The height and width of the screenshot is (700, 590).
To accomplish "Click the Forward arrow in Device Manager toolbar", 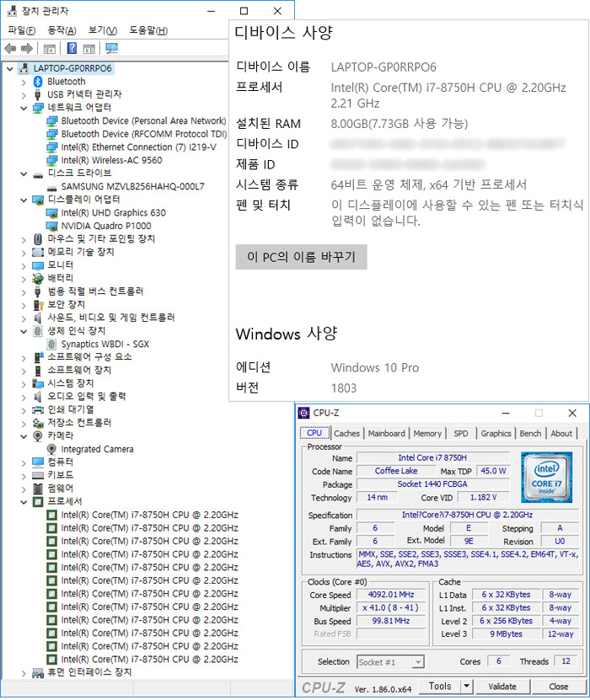I will [27, 48].
